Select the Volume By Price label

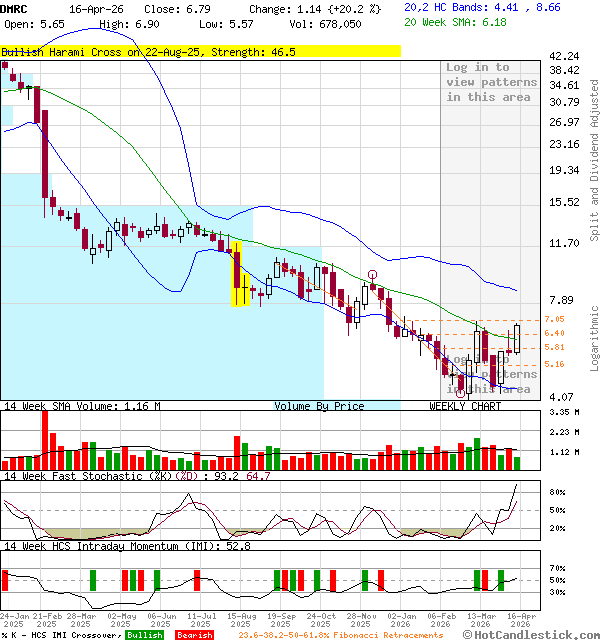319,406
